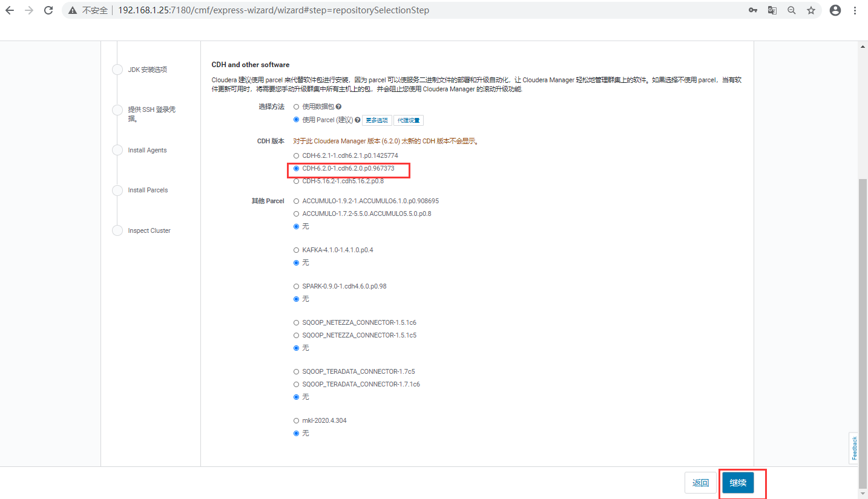Click help icon next to 使用数据包
Viewport: 868px width, 499px height.
coord(338,106)
